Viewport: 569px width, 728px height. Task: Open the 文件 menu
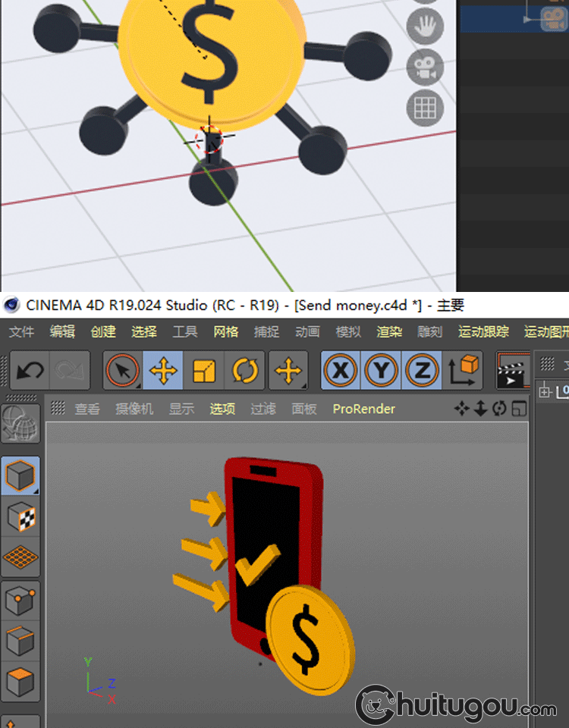pyautogui.click(x=21, y=331)
